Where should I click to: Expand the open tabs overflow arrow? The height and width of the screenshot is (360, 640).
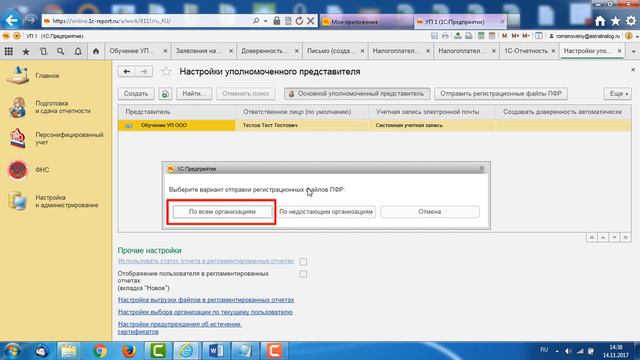(x=633, y=51)
